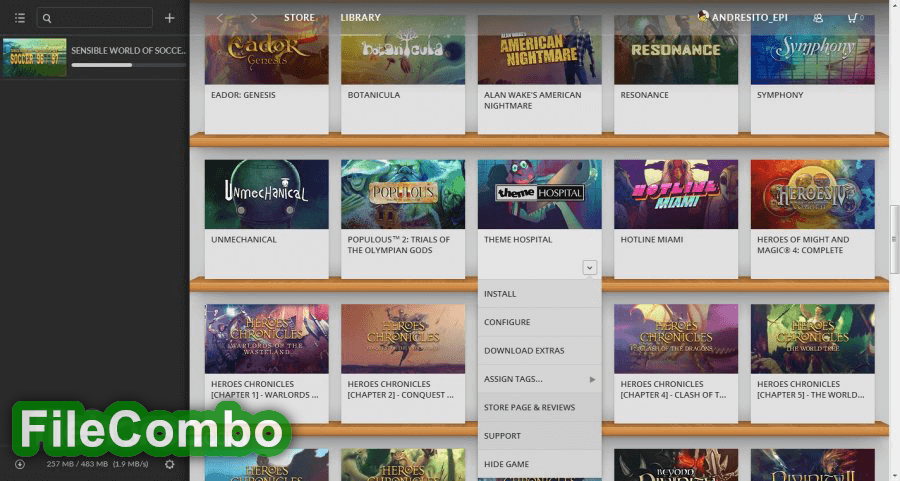
Task: Focus the sidebar search field
Action: click(95, 18)
